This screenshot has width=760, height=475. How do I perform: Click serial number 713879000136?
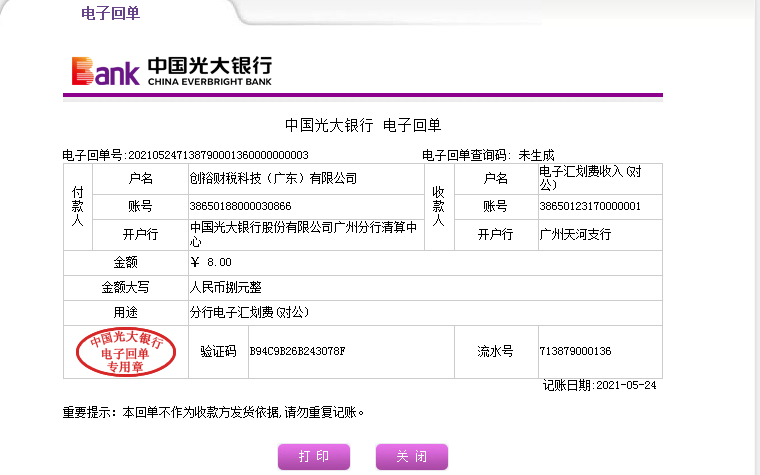click(x=574, y=351)
